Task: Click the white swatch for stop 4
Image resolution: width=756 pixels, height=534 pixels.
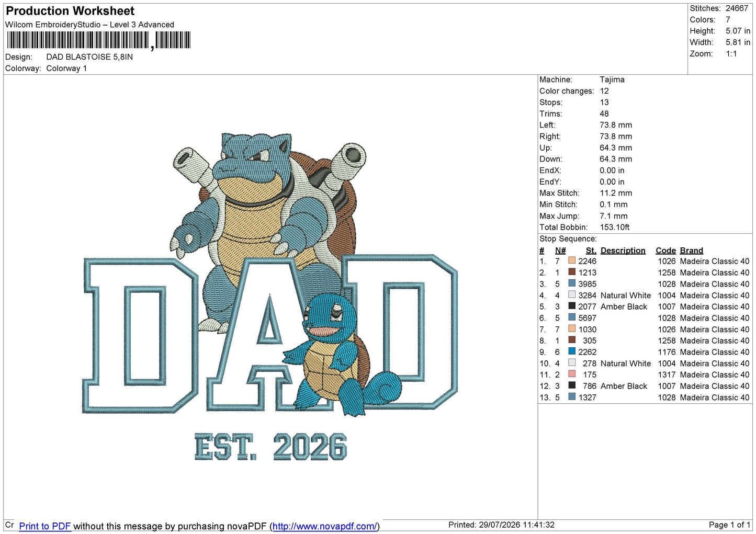Action: coord(572,294)
